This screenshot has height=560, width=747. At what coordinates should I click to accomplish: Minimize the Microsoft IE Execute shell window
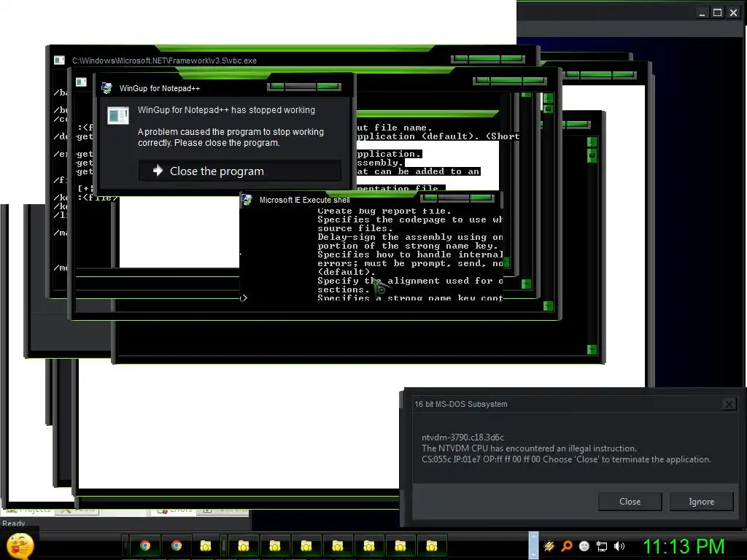pyautogui.click(x=430, y=198)
